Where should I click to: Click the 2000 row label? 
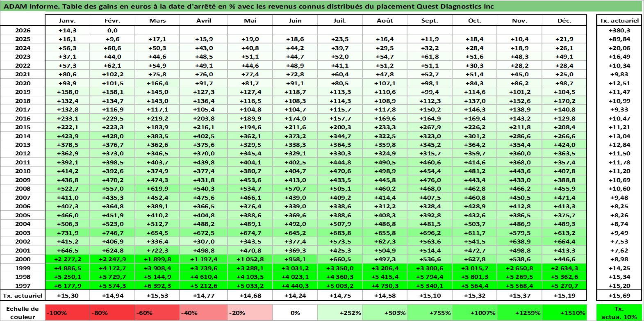pyautogui.click(x=23, y=259)
